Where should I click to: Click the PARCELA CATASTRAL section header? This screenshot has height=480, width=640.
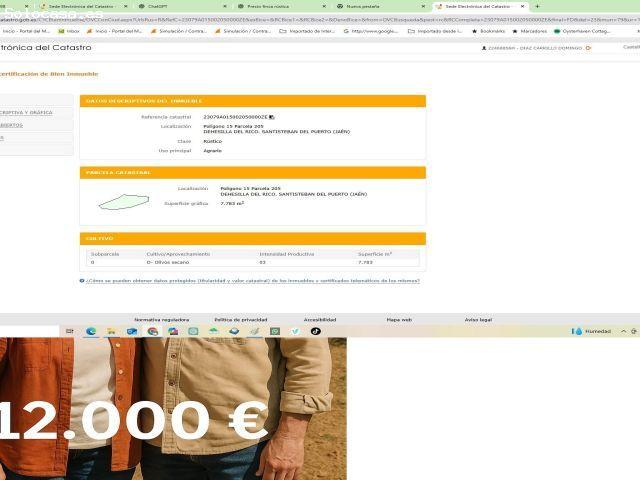pyautogui.click(x=253, y=173)
